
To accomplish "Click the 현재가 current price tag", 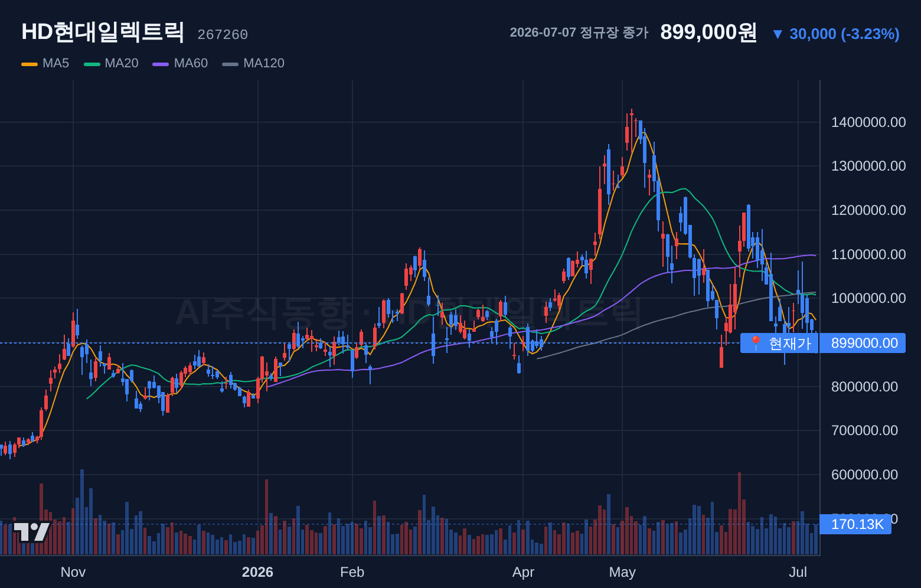I will (780, 343).
